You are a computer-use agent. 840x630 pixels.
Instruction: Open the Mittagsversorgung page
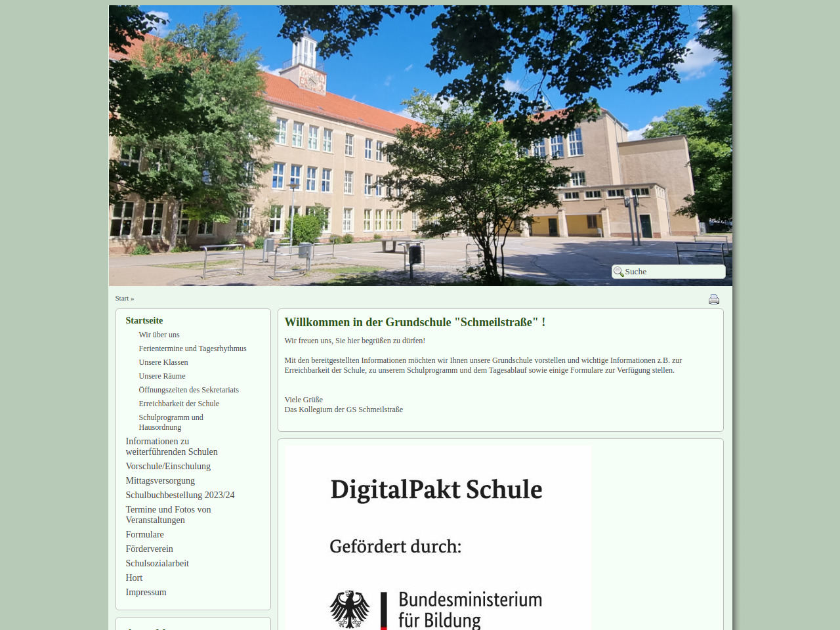(x=160, y=480)
